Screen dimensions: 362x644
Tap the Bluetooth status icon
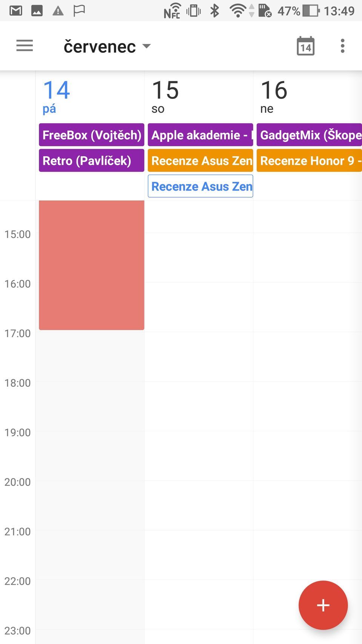pyautogui.click(x=213, y=10)
